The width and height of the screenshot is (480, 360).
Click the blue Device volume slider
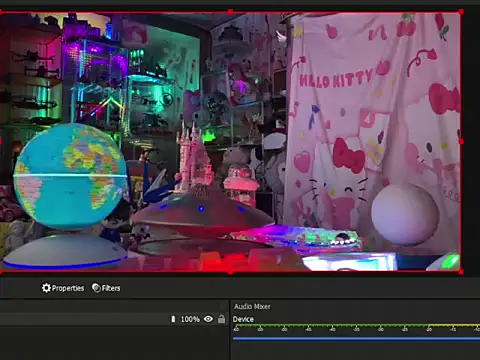pyautogui.click(x=356, y=339)
